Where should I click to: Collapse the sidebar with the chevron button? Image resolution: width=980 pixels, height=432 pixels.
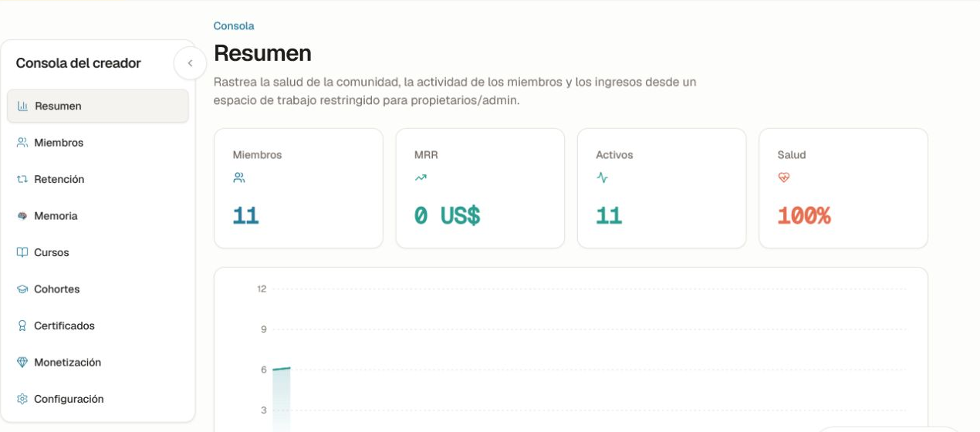190,63
